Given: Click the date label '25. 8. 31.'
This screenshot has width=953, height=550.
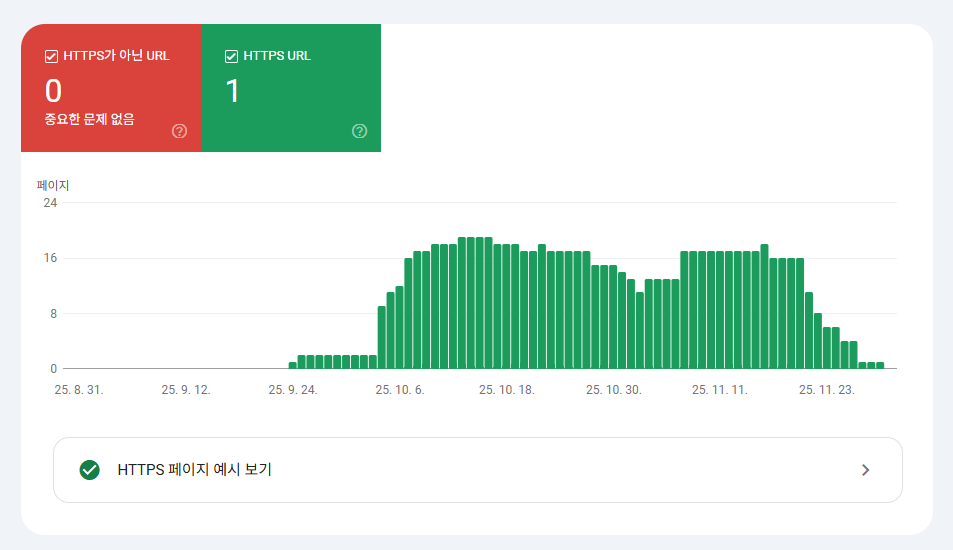Looking at the screenshot, I should pyautogui.click(x=79, y=390).
